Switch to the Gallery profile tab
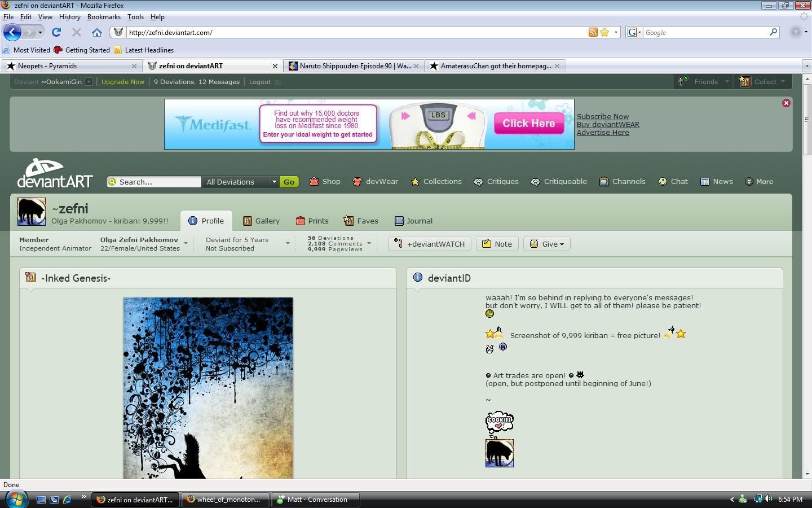 [x=261, y=221]
